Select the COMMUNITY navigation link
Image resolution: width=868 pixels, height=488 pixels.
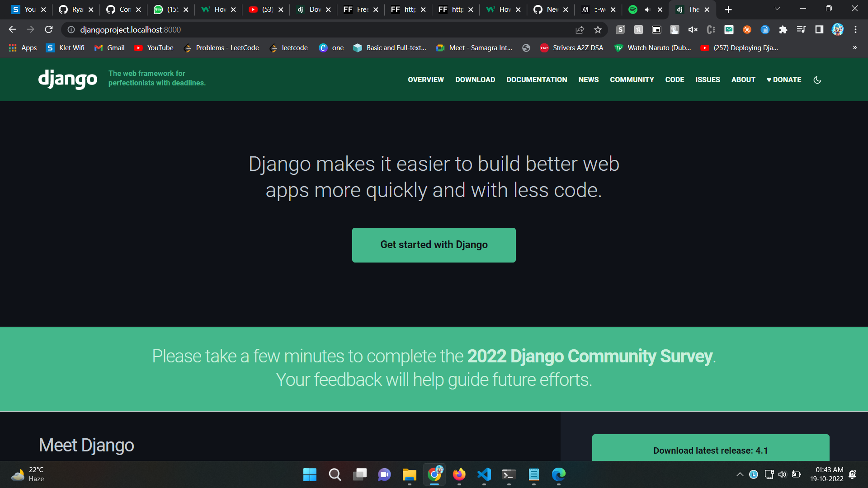(632, 80)
